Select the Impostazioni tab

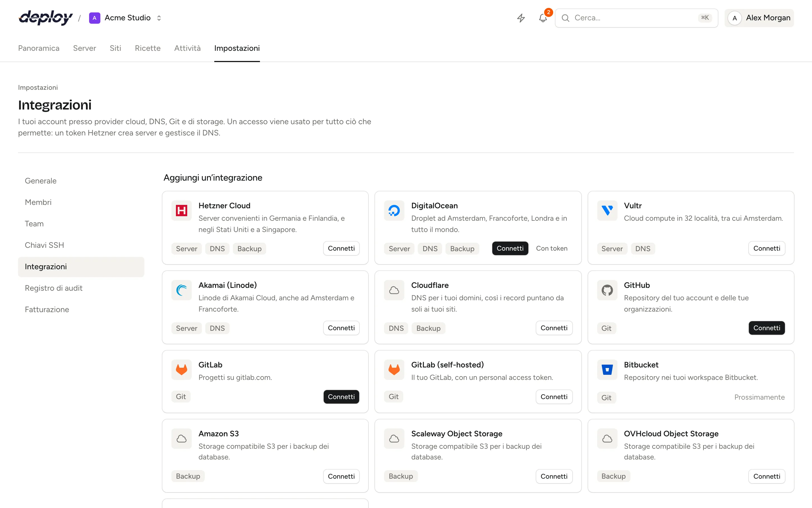(x=237, y=48)
